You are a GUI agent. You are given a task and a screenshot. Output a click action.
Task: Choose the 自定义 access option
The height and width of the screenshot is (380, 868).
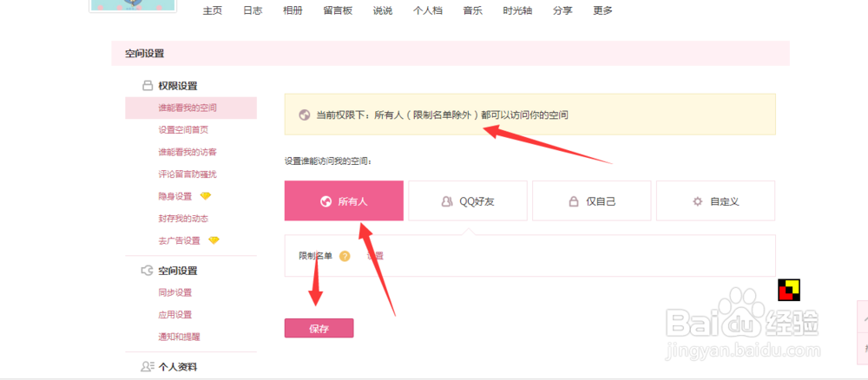click(716, 200)
